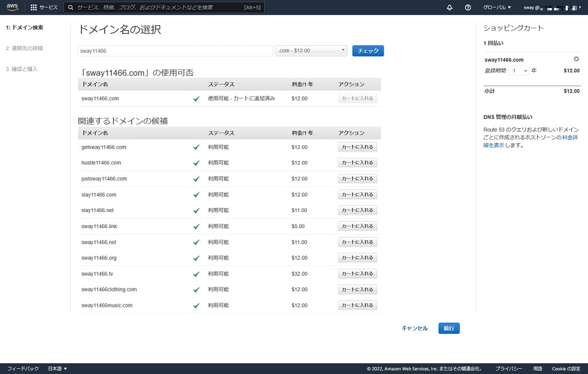This screenshot has height=374, width=588.
Task: Remove sway11466.com from the shopping cart
Action: [576, 59]
